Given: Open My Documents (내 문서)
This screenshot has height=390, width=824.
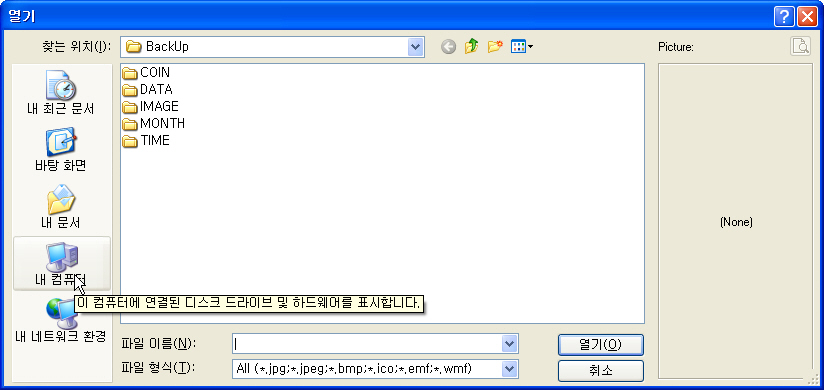Looking at the screenshot, I should 61,206.
